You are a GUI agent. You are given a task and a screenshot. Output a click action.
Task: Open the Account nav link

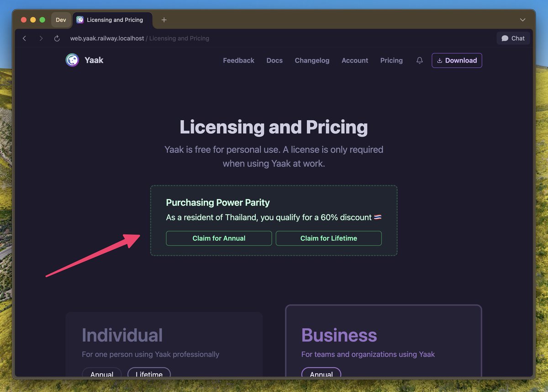(355, 60)
